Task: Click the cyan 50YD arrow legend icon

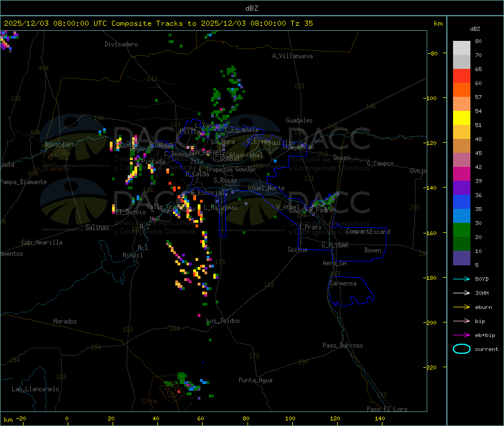Action: click(461, 279)
